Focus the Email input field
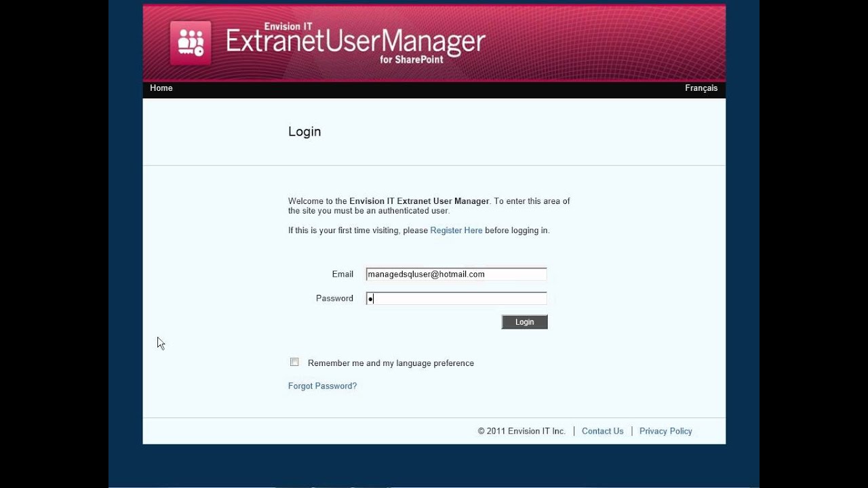The height and width of the screenshot is (488, 868). (456, 274)
